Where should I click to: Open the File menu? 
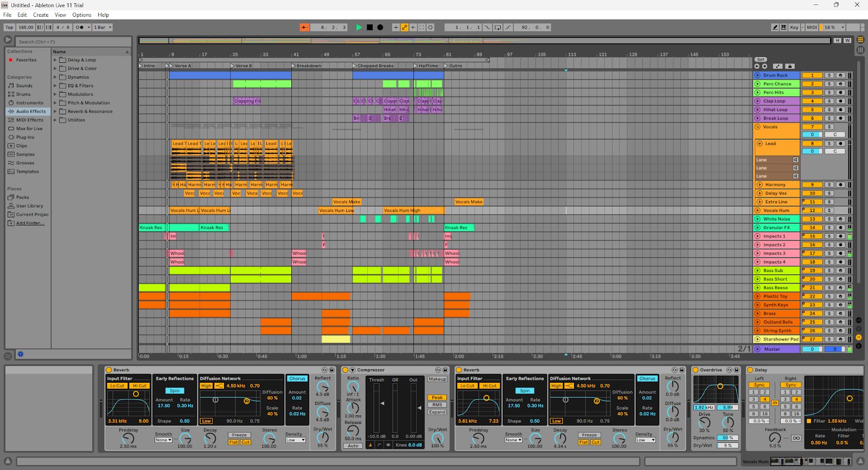tap(8, 15)
